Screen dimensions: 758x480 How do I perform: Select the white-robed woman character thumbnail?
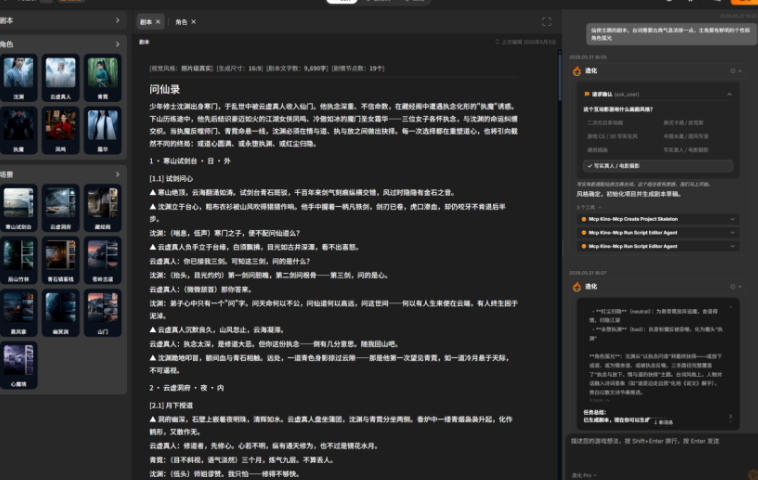pos(102,130)
